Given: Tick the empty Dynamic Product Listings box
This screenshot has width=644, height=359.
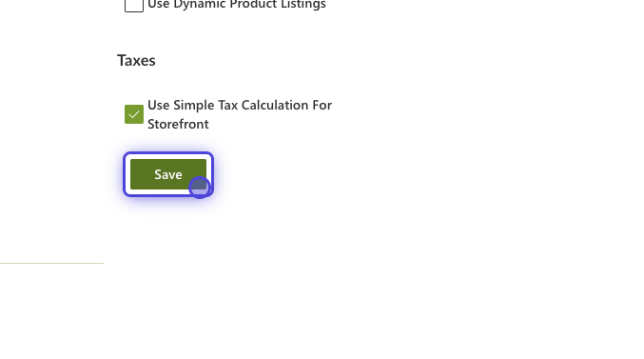Looking at the screenshot, I should pos(134,5).
